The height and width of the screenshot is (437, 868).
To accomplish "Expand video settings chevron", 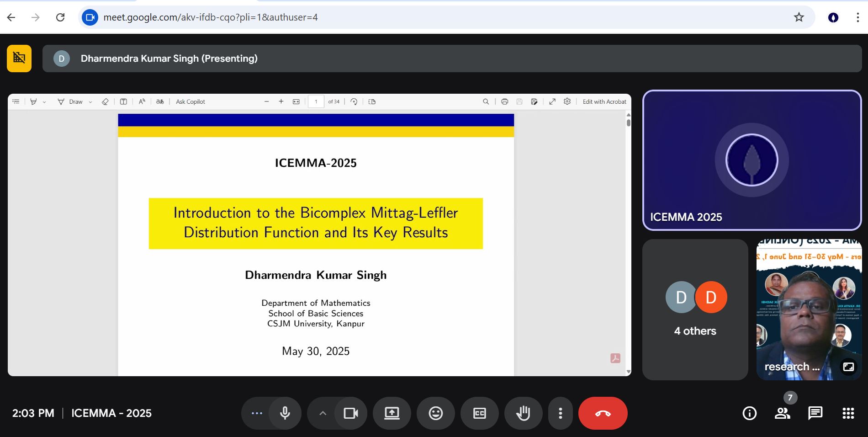I will click(323, 413).
